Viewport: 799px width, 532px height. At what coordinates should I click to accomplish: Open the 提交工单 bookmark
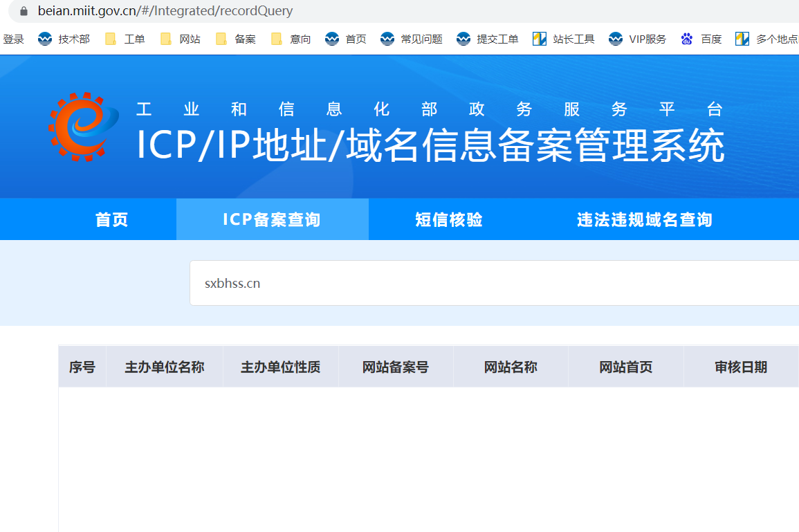[488, 39]
